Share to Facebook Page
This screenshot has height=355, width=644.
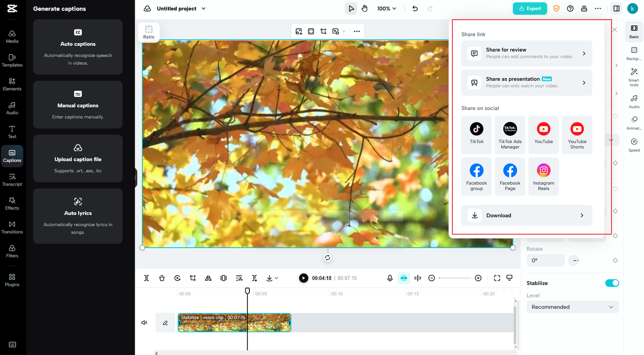point(510,176)
